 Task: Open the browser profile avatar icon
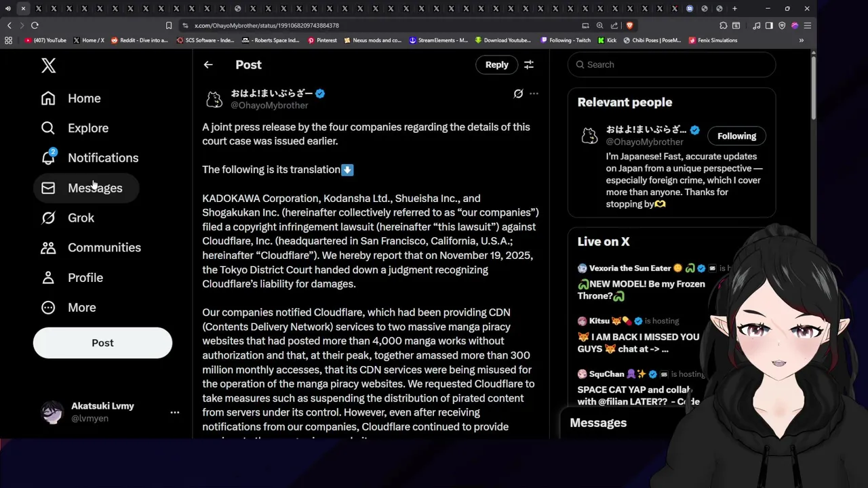tap(795, 25)
